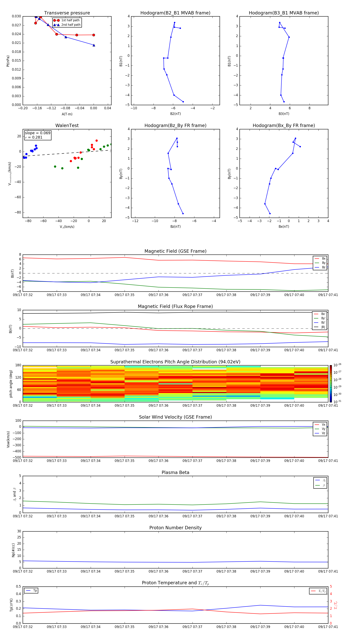Click the dashed fit line in WalenTest

(x=67, y=153)
